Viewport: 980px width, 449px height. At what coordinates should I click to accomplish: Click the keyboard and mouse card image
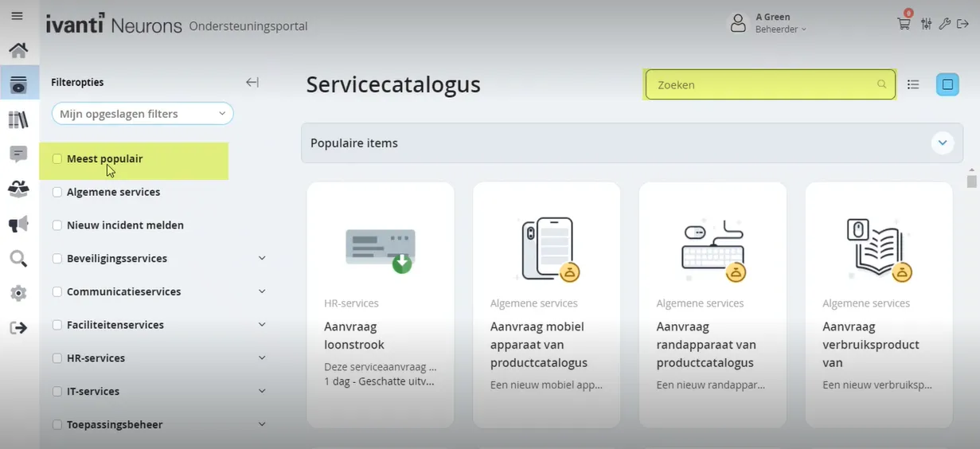[713, 249]
